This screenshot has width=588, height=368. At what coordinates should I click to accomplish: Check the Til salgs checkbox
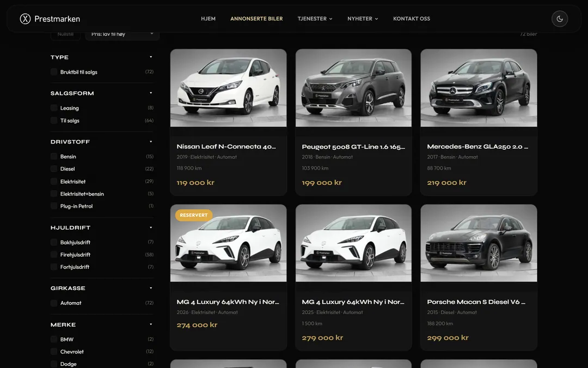click(54, 120)
